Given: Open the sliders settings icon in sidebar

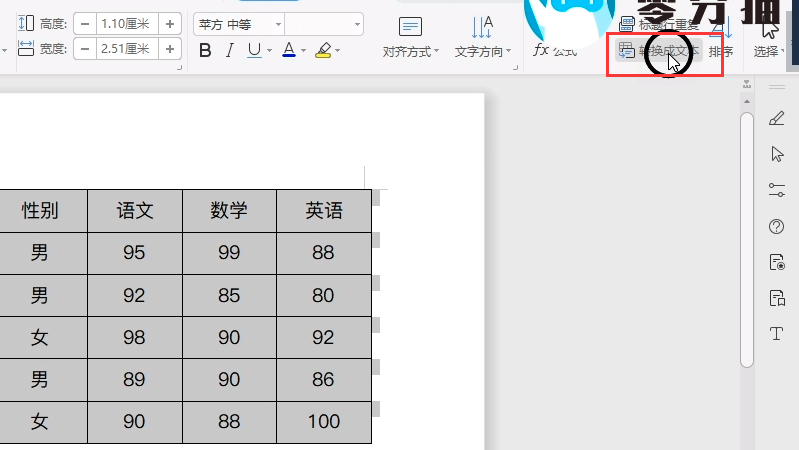Looking at the screenshot, I should pos(776,189).
